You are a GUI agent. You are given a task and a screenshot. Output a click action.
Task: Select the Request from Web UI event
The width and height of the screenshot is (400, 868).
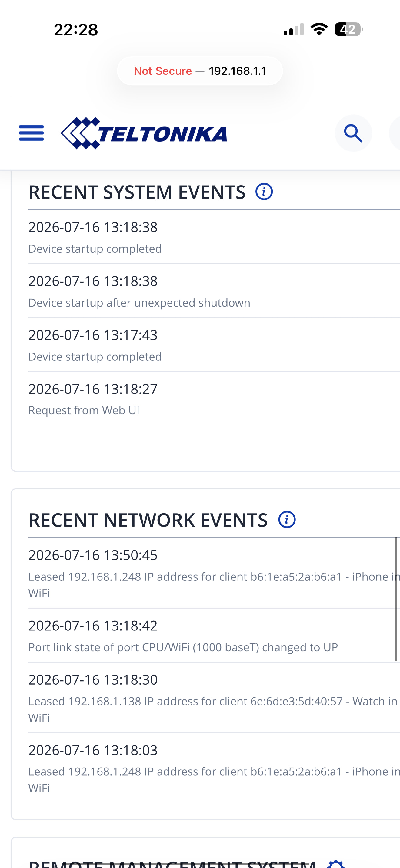point(214,399)
